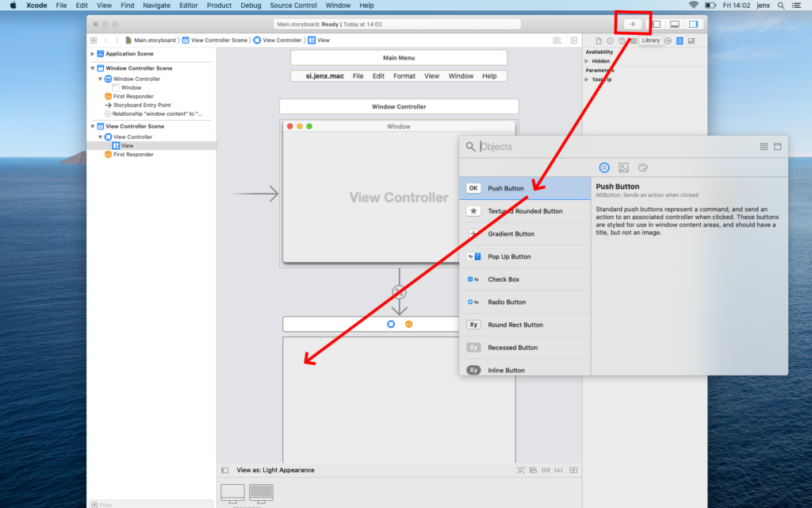Viewport: 812px width, 508px height.
Task: Click Embed In stack icon
Action: pos(534,470)
